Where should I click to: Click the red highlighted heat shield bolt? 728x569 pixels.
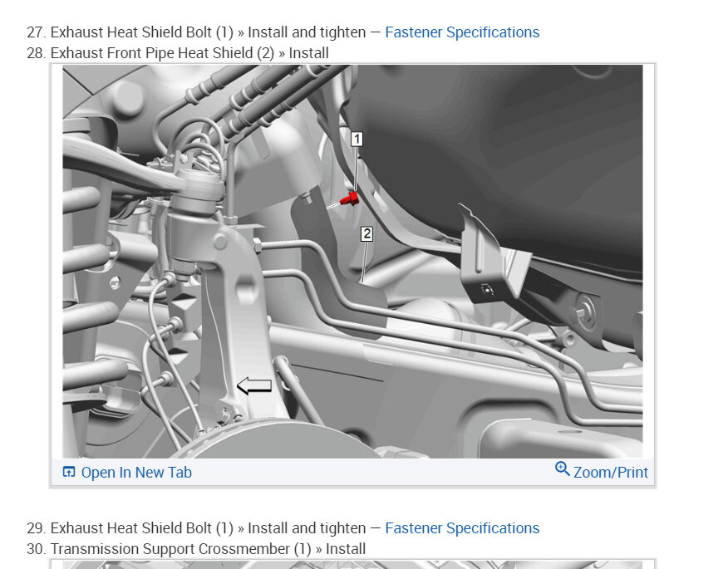pyautogui.click(x=349, y=199)
